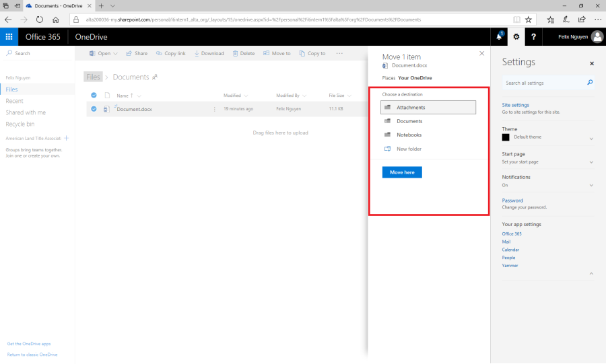Toggle select all files checkbox
Image resolution: width=606 pixels, height=364 pixels.
[94, 96]
